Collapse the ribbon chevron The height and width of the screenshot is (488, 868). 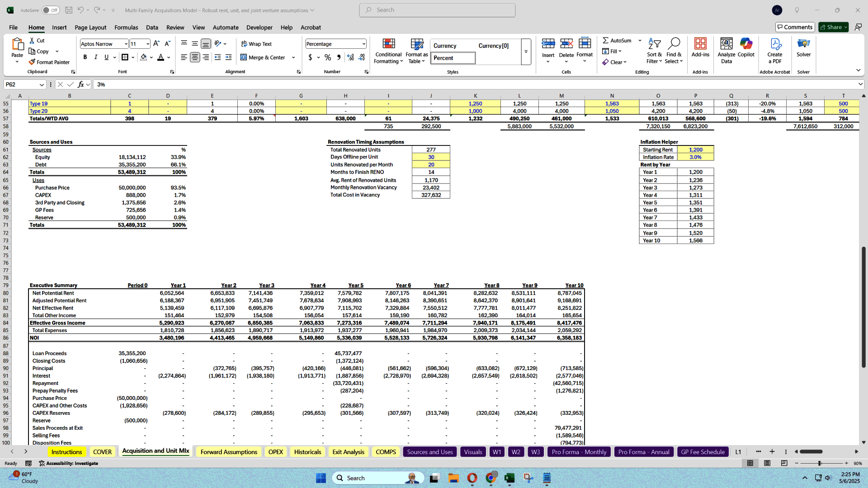[858, 70]
